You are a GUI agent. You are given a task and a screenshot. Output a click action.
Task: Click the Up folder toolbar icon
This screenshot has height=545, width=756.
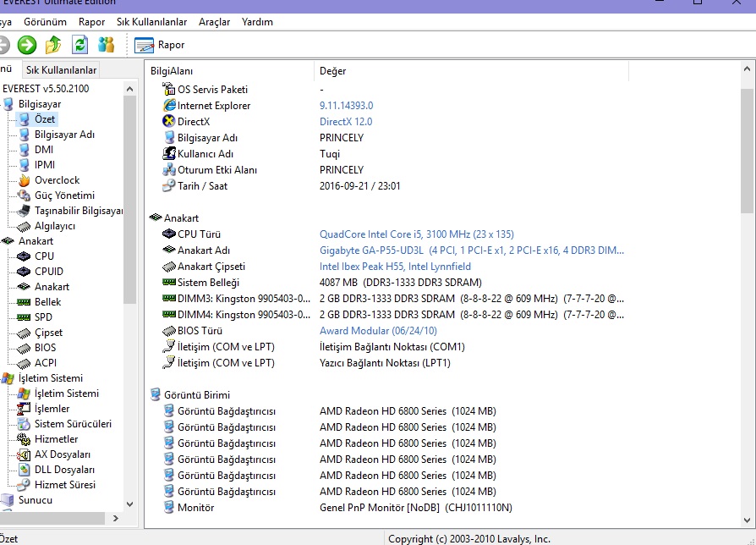(x=53, y=45)
